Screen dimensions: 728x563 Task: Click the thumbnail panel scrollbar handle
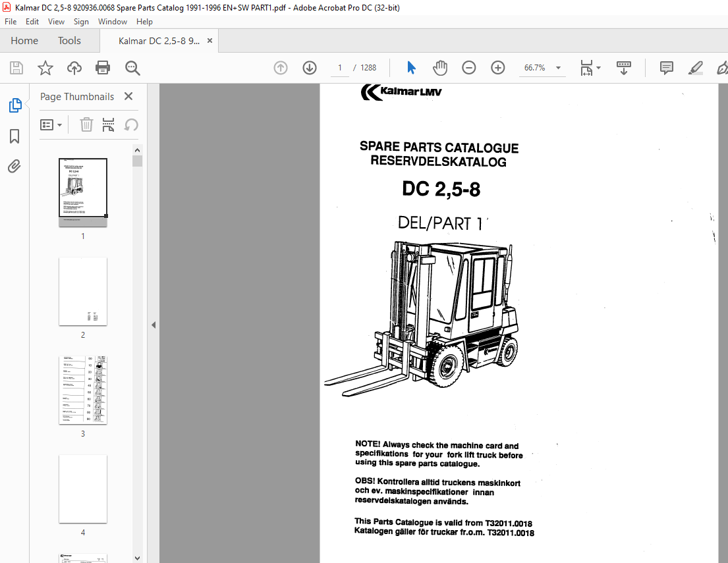point(137,161)
